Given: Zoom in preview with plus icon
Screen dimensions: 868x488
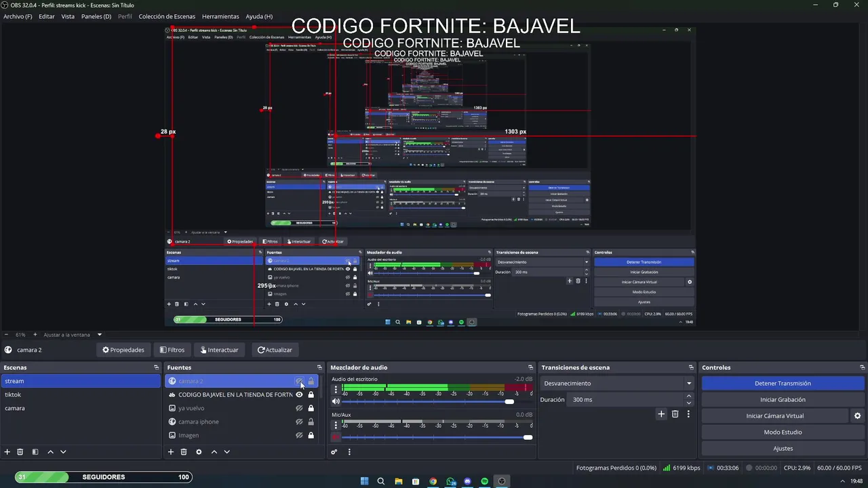Looking at the screenshot, I should tap(35, 335).
